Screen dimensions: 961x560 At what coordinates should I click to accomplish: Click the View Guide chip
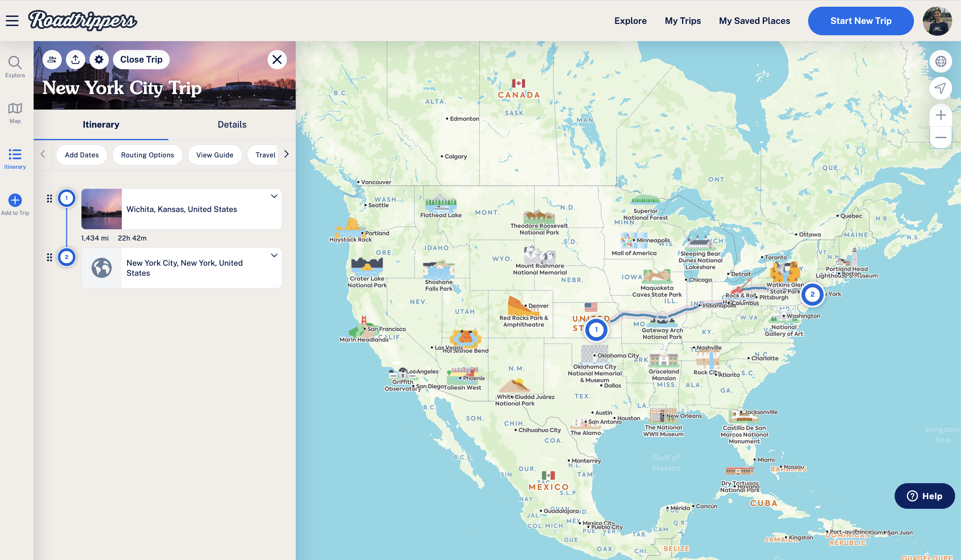[x=215, y=155]
